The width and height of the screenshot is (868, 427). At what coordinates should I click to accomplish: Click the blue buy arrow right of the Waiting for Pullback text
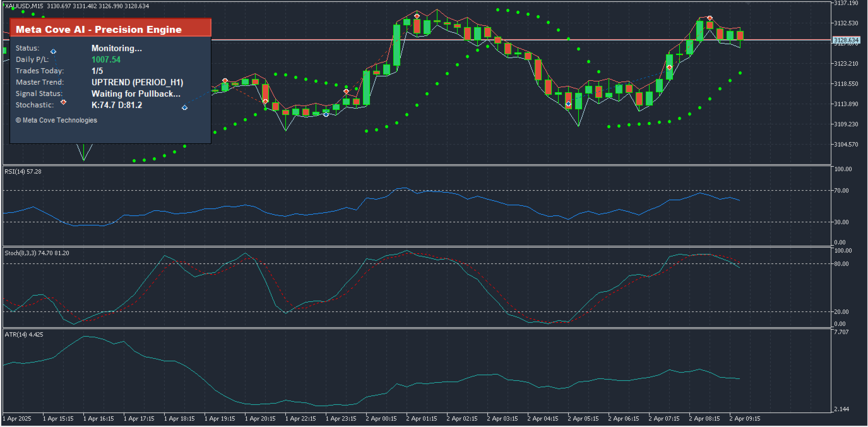point(184,108)
